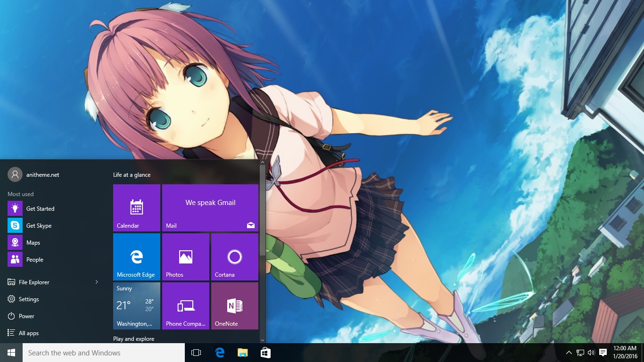Show hidden system tray icons
Image resolution: width=644 pixels, height=362 pixels.
(x=569, y=353)
